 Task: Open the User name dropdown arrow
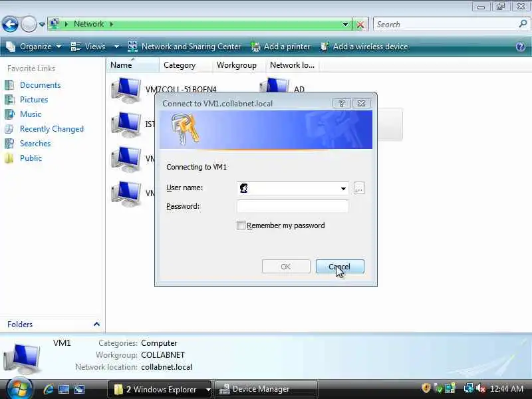[343, 188]
